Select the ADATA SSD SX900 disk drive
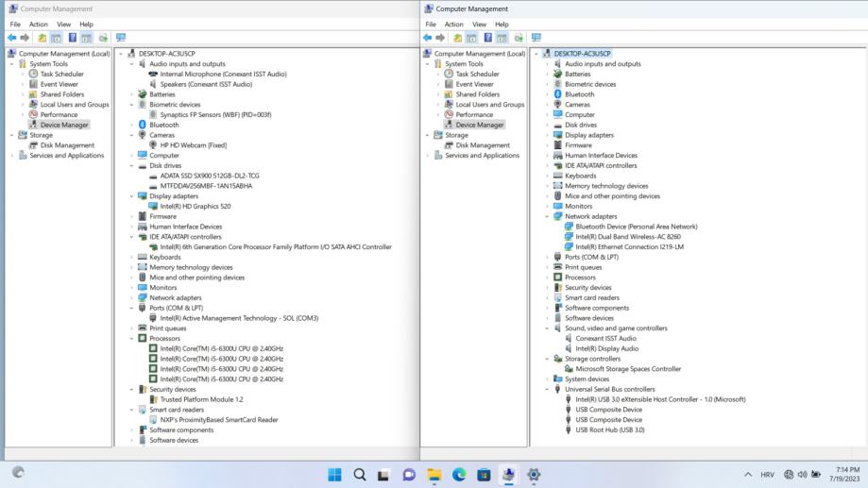 pyautogui.click(x=208, y=176)
